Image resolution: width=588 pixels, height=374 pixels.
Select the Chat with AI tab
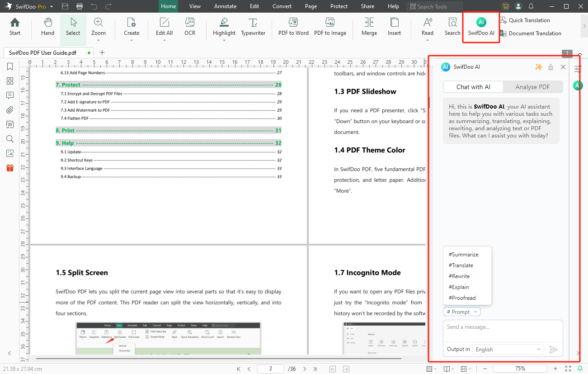pos(473,87)
